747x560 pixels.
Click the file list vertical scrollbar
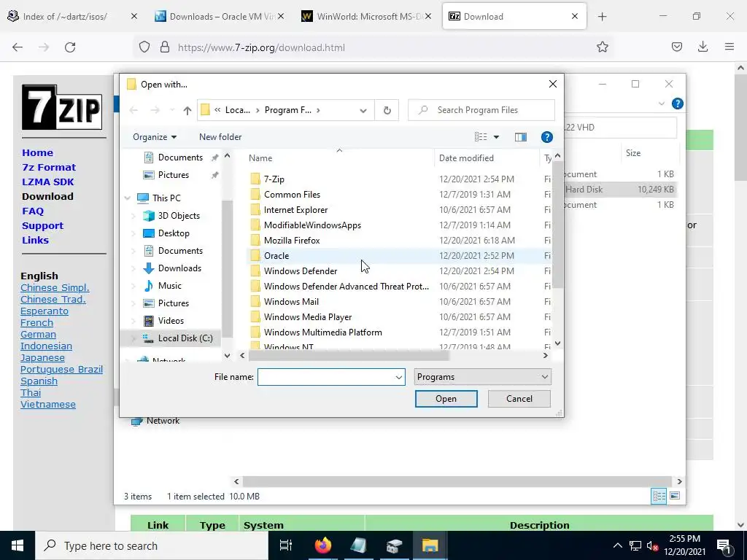click(557, 225)
